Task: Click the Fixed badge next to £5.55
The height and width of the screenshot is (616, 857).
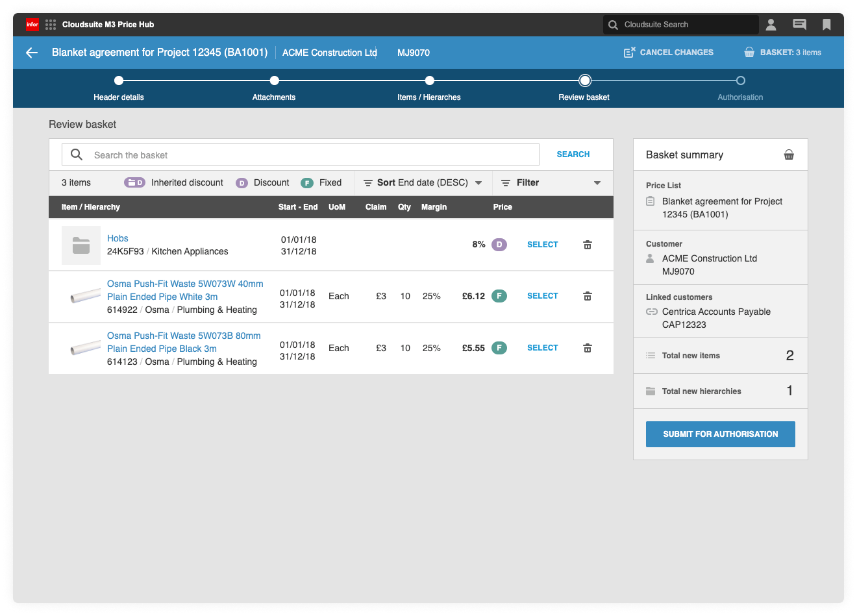Action: point(499,348)
